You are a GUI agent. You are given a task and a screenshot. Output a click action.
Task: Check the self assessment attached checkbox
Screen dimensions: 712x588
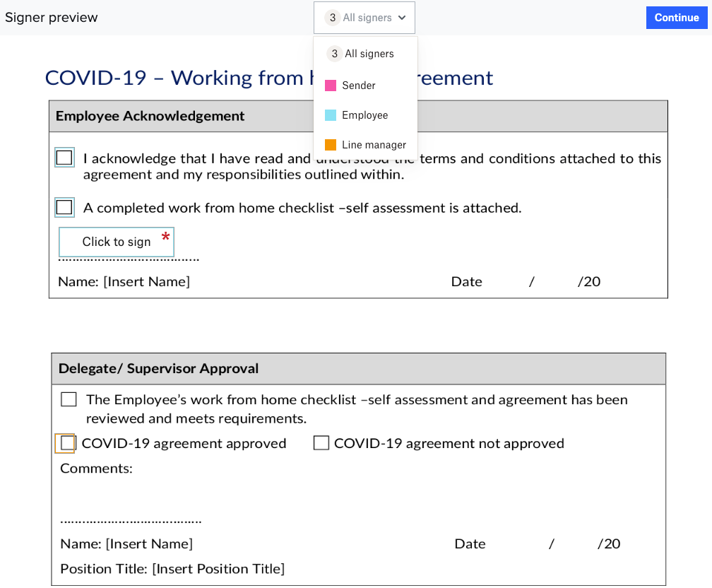coord(64,207)
